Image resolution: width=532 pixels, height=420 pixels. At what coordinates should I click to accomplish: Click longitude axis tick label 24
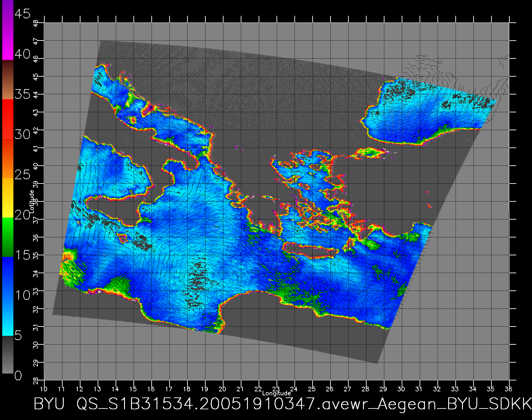tap(294, 389)
